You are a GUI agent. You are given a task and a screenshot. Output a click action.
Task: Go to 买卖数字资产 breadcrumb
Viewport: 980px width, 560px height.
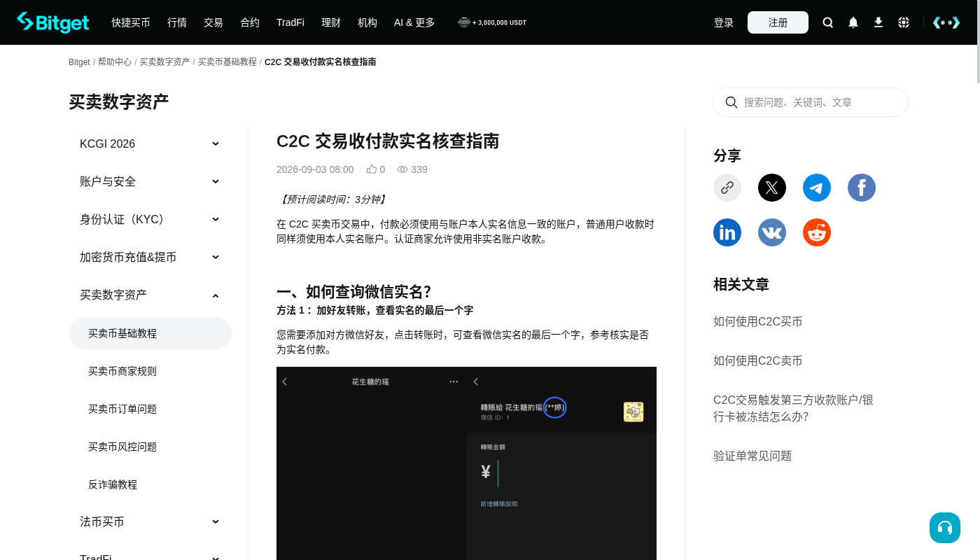click(x=164, y=62)
